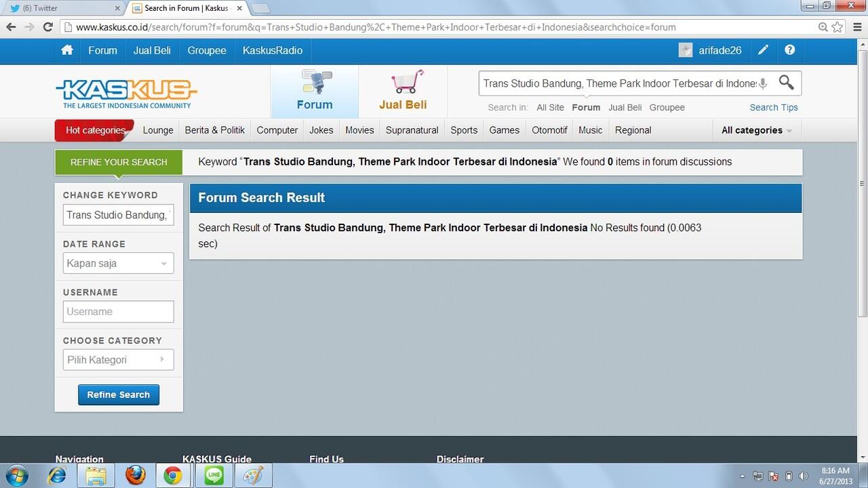The image size is (868, 488).
Task: Activate voice search microphone icon
Action: 763,83
